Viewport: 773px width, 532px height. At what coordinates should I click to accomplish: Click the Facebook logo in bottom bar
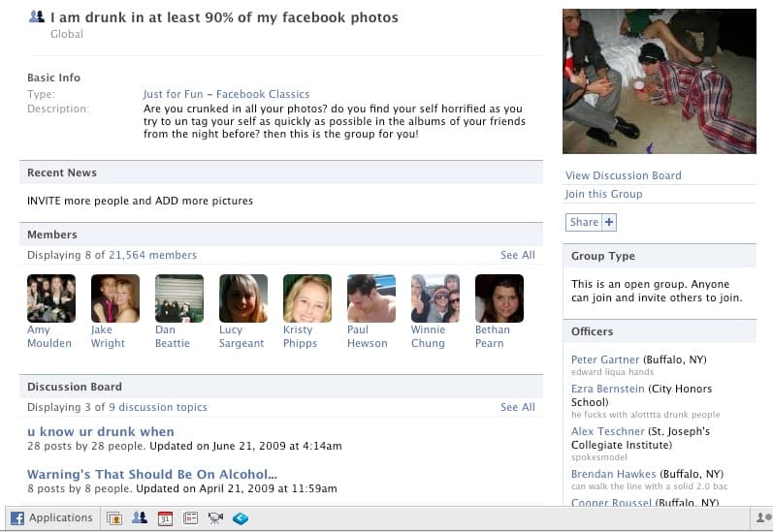(17, 518)
